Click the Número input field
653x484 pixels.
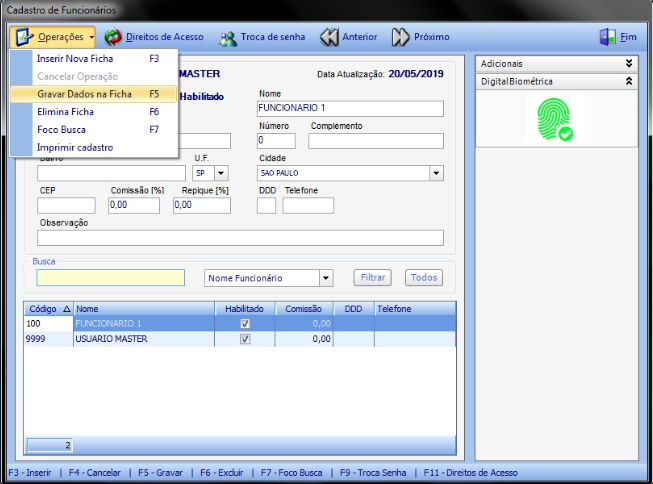pyautogui.click(x=276, y=141)
